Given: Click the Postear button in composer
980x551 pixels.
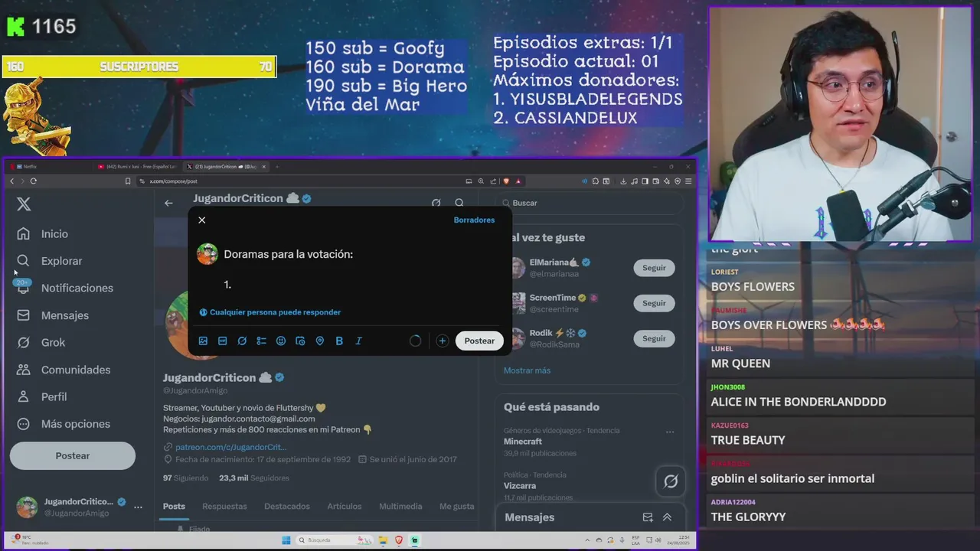Looking at the screenshot, I should coord(479,341).
